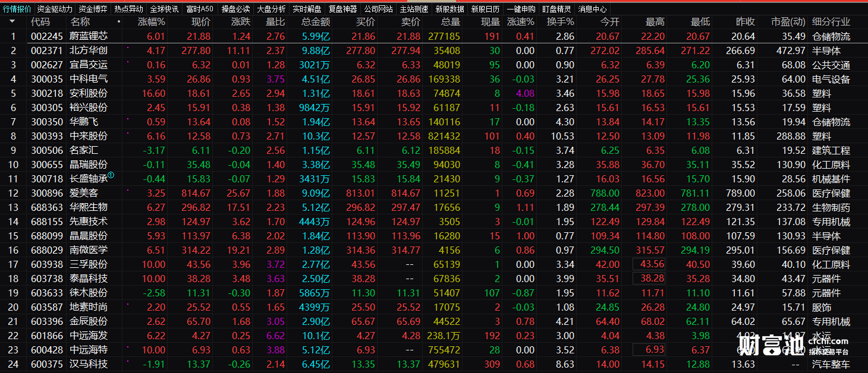Open the 资金博弈 tab
The height and width of the screenshot is (373, 868).
point(93,9)
